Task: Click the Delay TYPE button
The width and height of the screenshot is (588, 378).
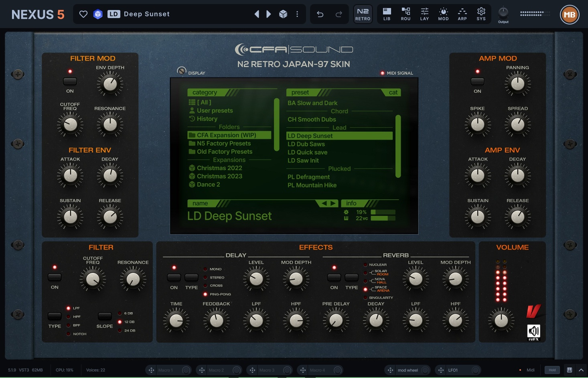Action: click(x=191, y=277)
